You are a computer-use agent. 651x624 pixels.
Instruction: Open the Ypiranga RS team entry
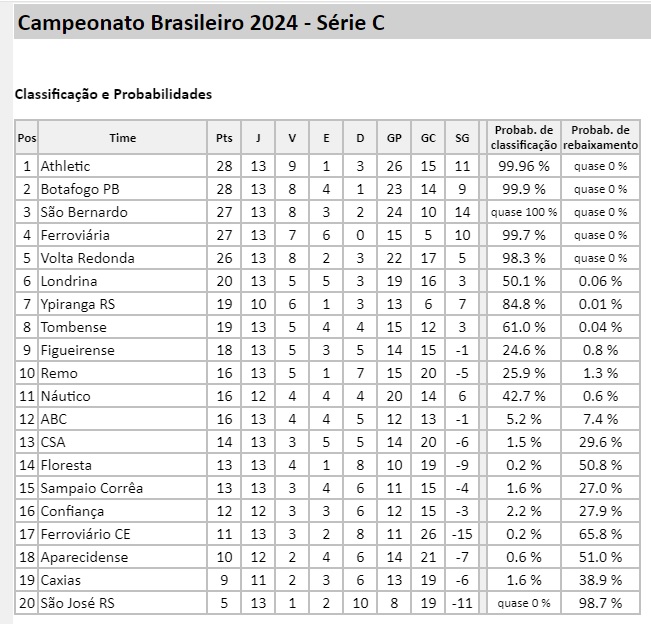pos(78,304)
